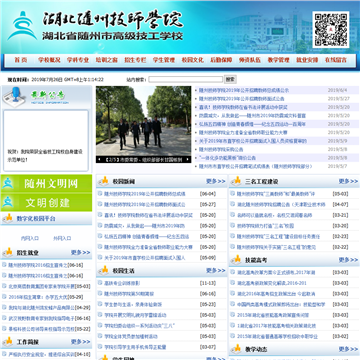Click the icon beside 数字化校园平台
The image size is (360, 360).
coord(8,218)
